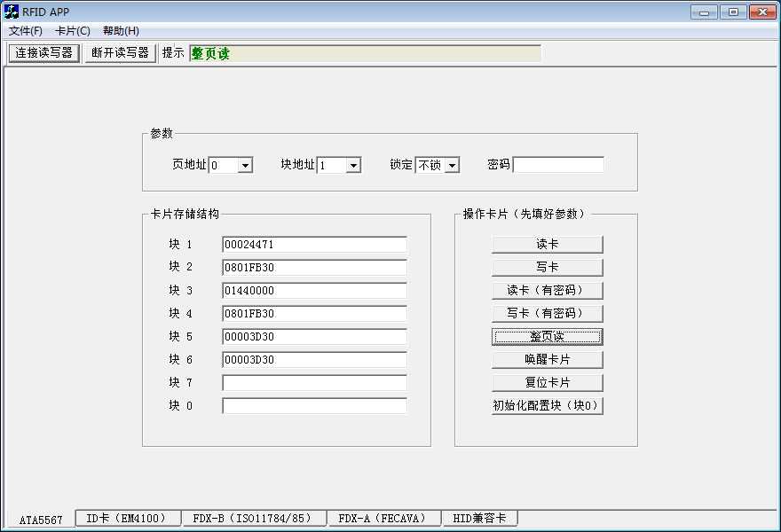
Task: Click the 读卡 button
Action: (548, 245)
